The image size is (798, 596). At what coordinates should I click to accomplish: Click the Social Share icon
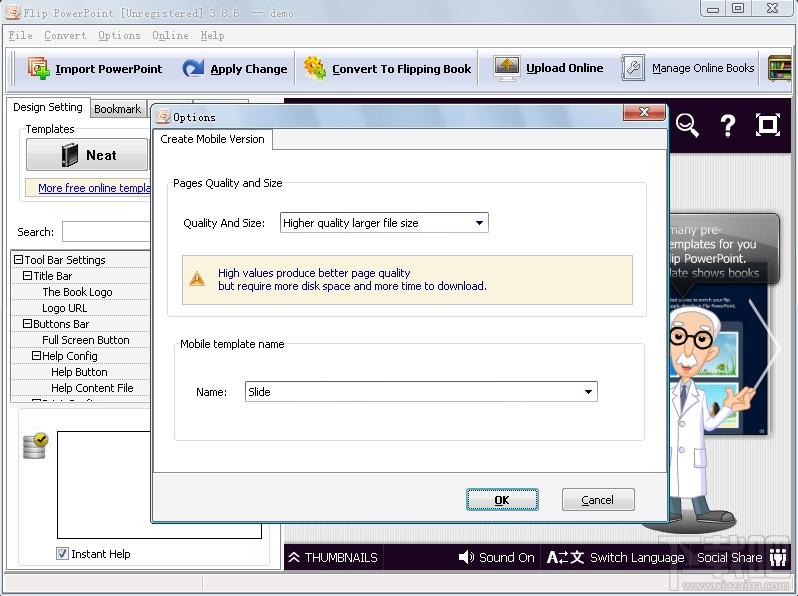(778, 557)
